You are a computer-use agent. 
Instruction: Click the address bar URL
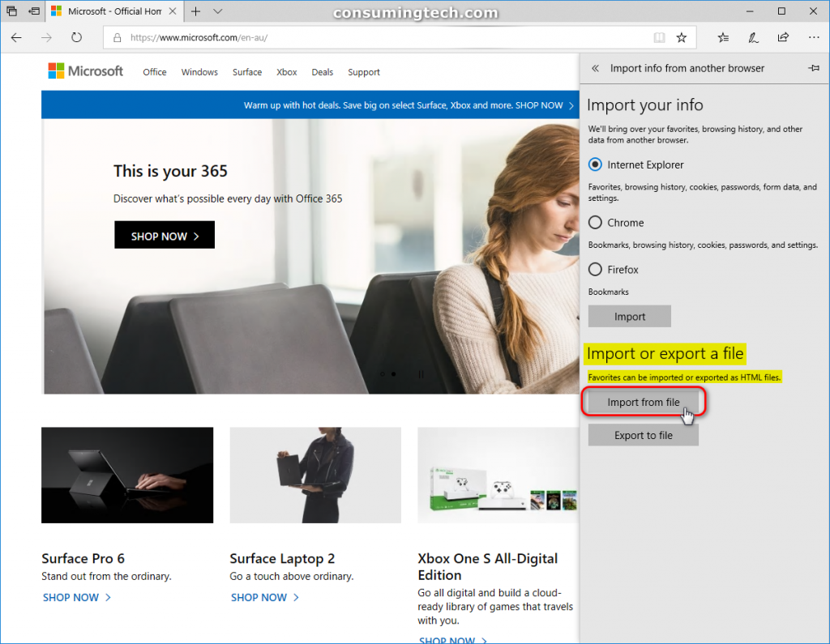click(199, 37)
